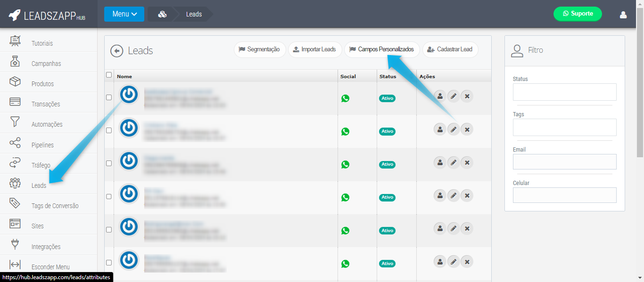644x282 pixels.
Task: Click the pencil edit icon on first lead
Action: coord(453,96)
